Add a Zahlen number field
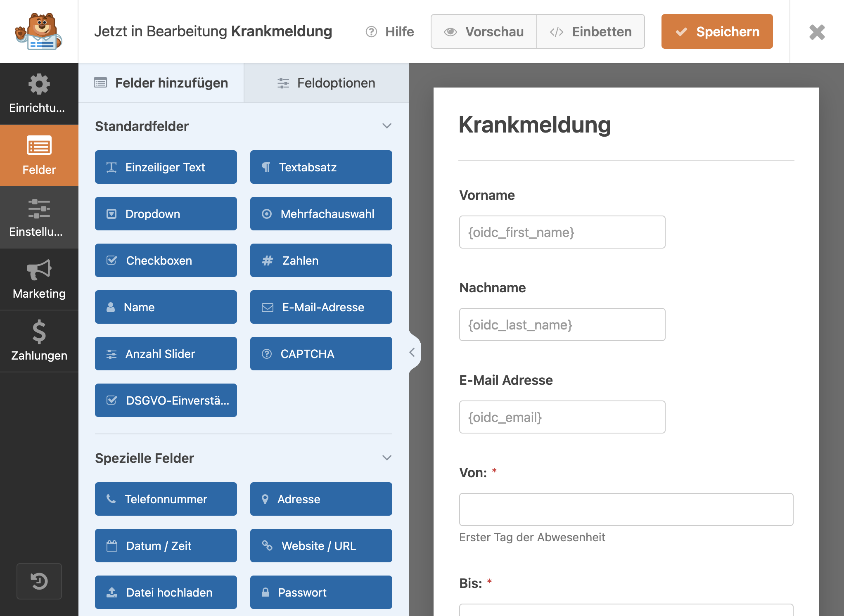This screenshot has width=844, height=616. 321,261
